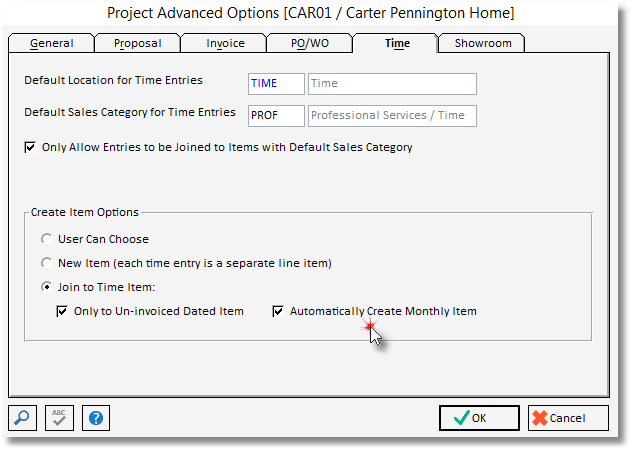Open the PO/WO tab
The width and height of the screenshot is (632, 451).
point(310,43)
